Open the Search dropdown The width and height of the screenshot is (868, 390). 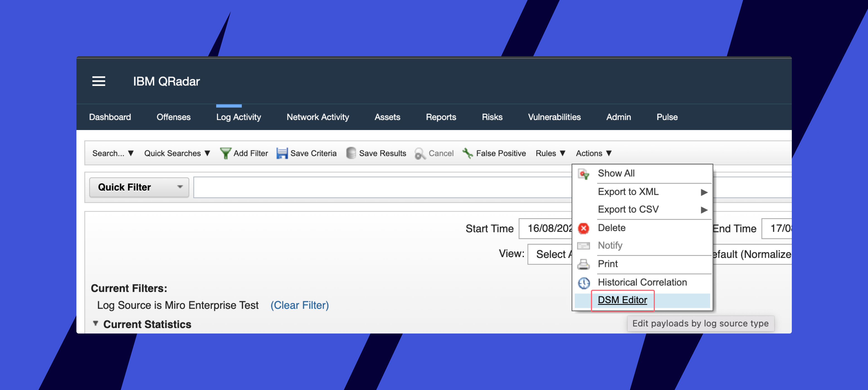coord(113,153)
